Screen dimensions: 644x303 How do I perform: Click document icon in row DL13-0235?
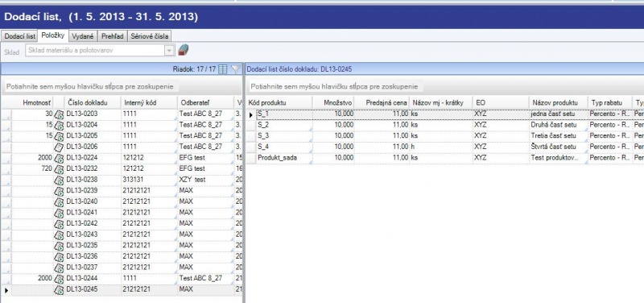tap(59, 246)
